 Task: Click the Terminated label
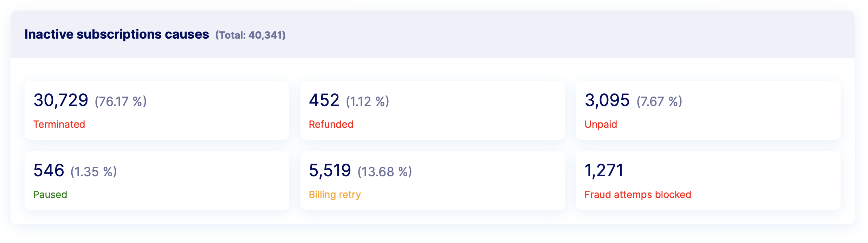(x=59, y=124)
